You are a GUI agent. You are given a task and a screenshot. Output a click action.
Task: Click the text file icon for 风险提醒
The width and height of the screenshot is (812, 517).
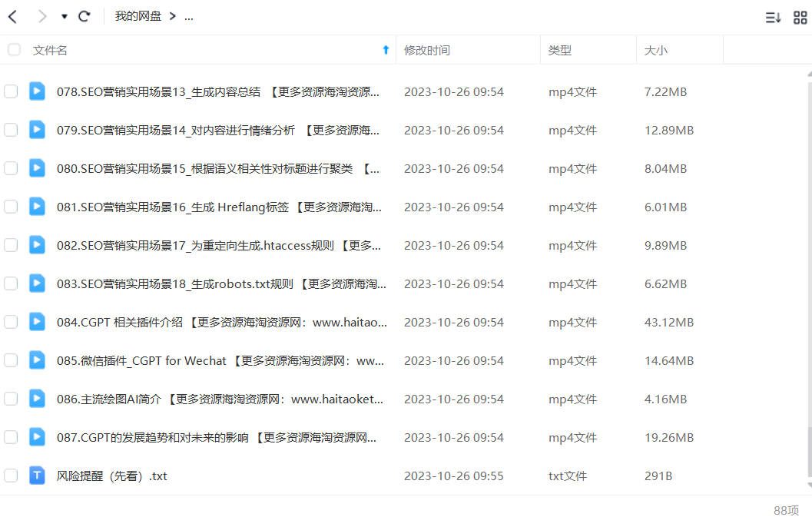pos(37,475)
